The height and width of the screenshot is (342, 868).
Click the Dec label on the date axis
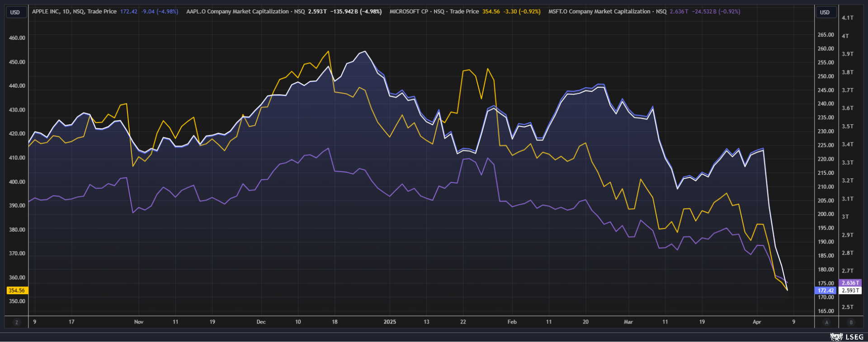[261, 322]
